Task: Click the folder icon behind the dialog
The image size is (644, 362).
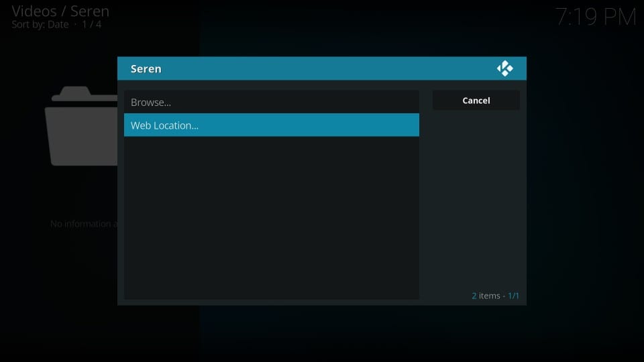Action: pos(81,126)
